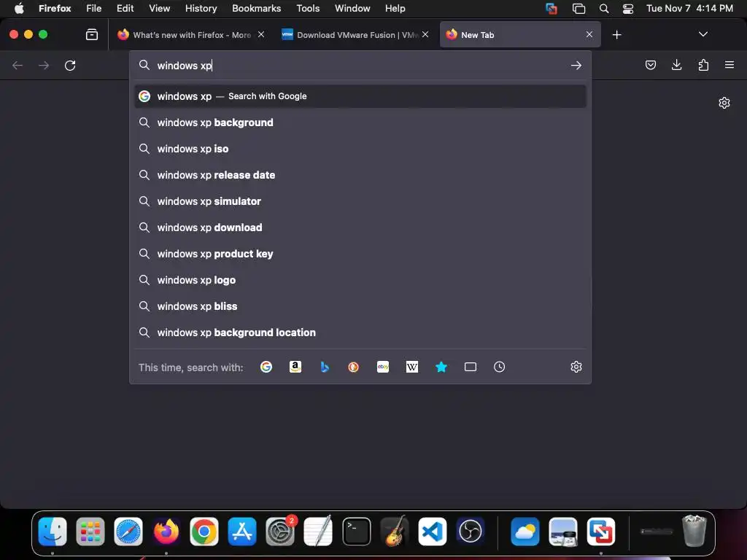Screen dimensions: 747x560
Task: Open the History menu
Action: 201,8
